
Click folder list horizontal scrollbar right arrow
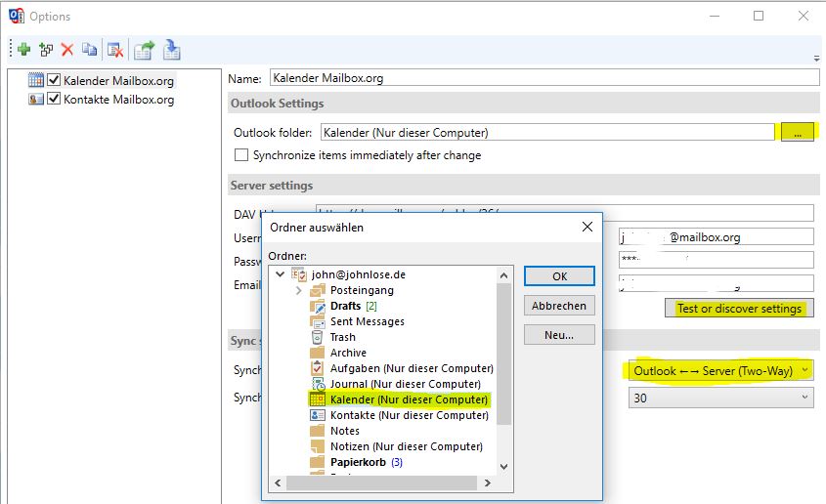487,483
